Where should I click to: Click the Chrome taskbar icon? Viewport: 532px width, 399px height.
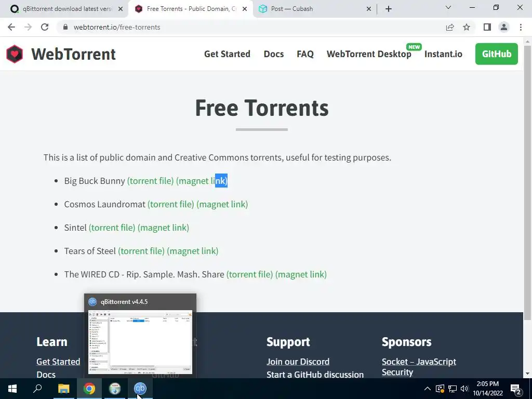tap(89, 389)
